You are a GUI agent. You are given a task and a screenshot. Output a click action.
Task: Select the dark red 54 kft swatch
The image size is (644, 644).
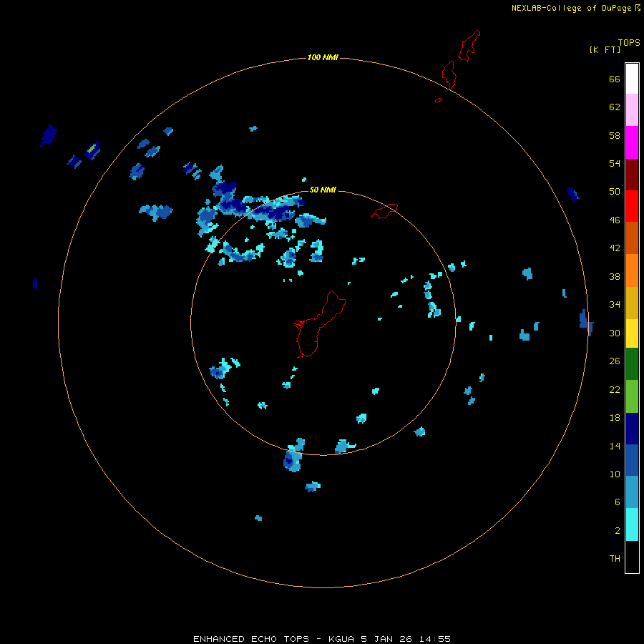click(632, 174)
